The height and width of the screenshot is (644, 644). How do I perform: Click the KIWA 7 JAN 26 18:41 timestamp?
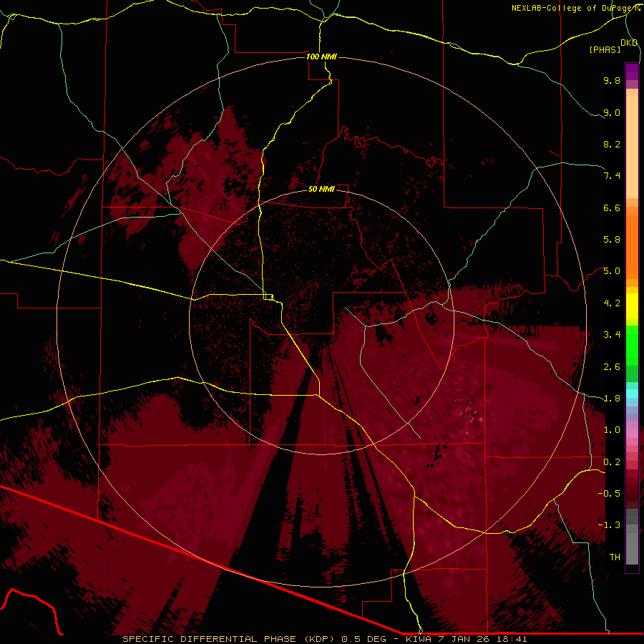coord(467,639)
